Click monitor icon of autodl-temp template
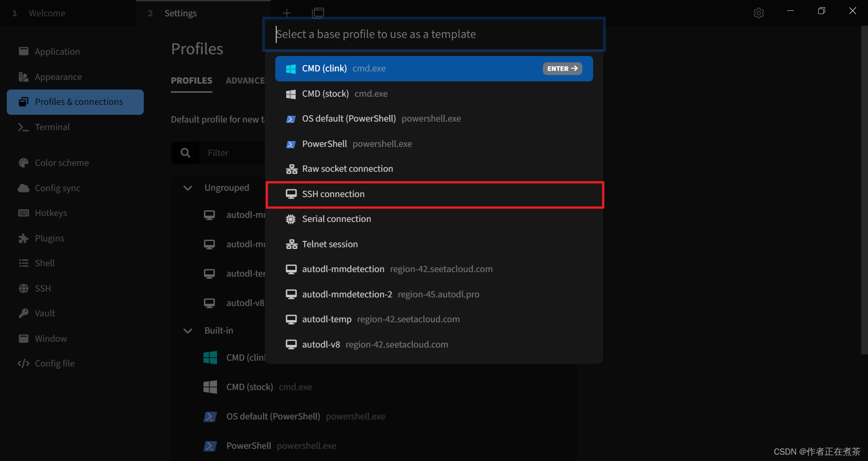The width and height of the screenshot is (868, 461). 291,320
